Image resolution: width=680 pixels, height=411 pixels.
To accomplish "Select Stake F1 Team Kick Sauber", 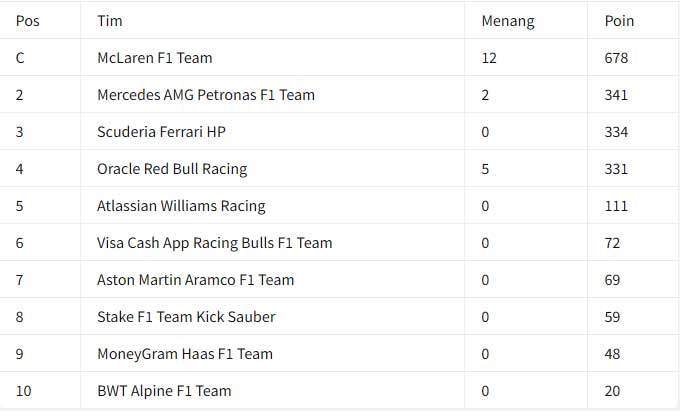I will [186, 317].
